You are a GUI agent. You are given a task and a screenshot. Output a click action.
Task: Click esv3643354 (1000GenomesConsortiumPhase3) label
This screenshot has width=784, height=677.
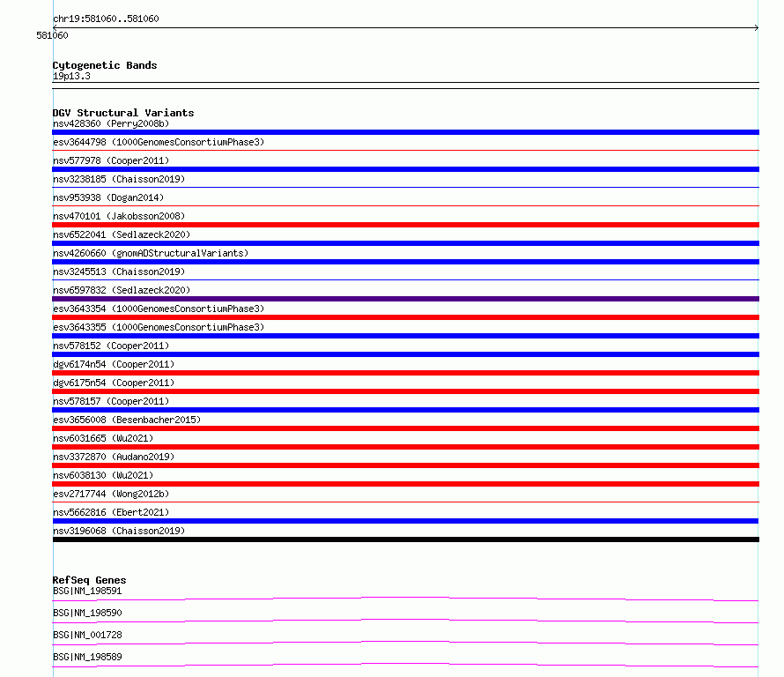click(159, 309)
